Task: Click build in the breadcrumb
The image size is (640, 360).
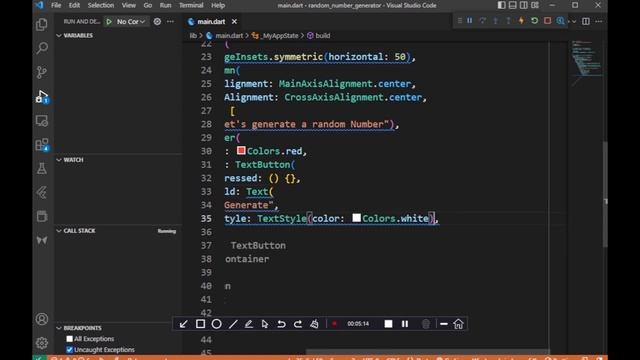Action: pyautogui.click(x=322, y=36)
